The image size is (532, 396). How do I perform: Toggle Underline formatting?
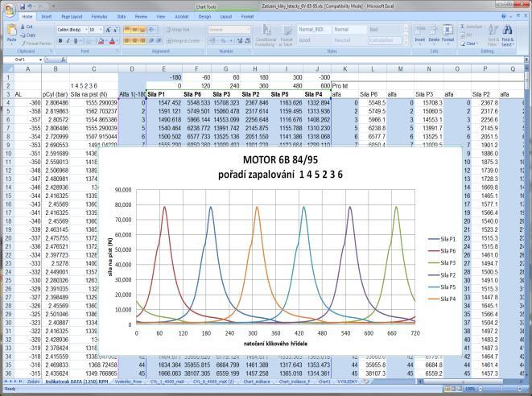tap(76, 41)
